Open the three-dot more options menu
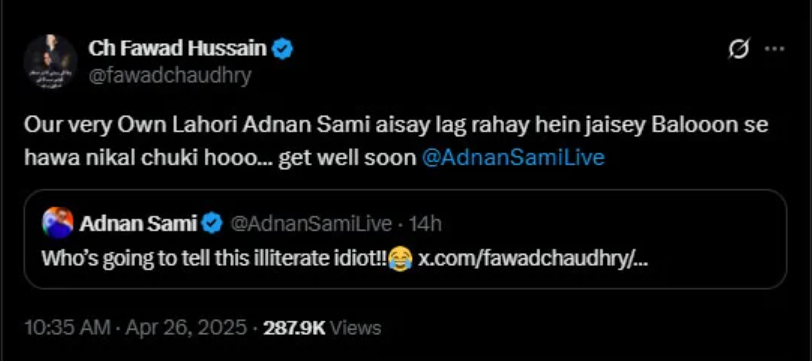The image size is (812, 361). click(x=775, y=49)
